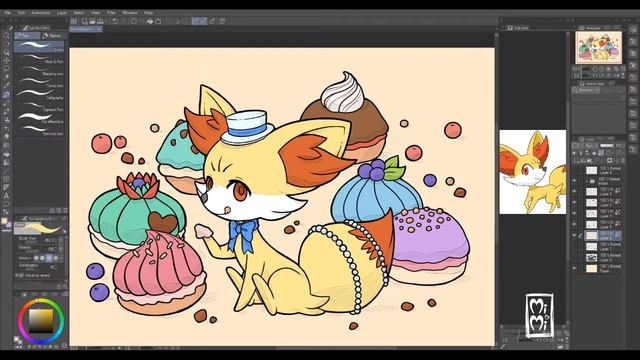Select the Eyedropper tool
640x360 pixels.
6,85
